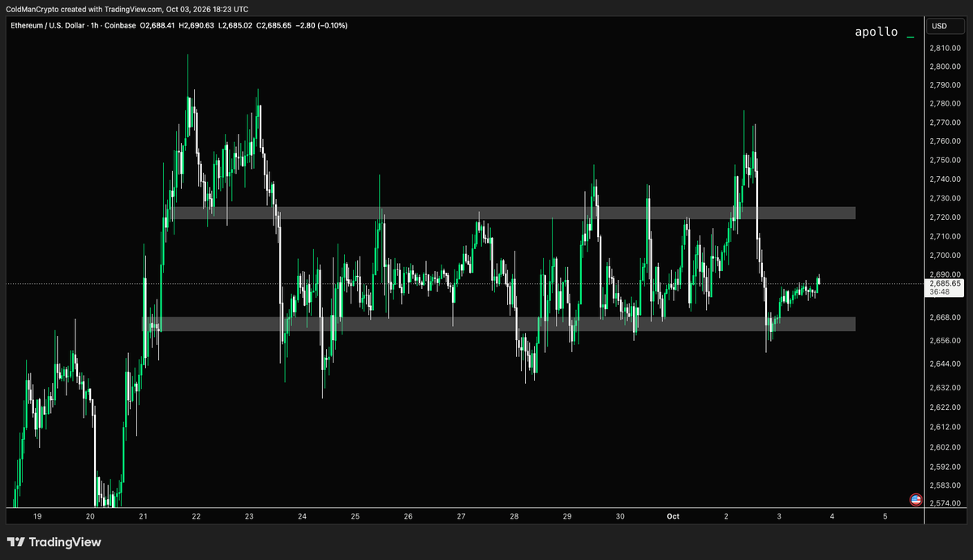Click the date label 21 on time axis
This screenshot has height=560, width=973.
[x=144, y=516]
